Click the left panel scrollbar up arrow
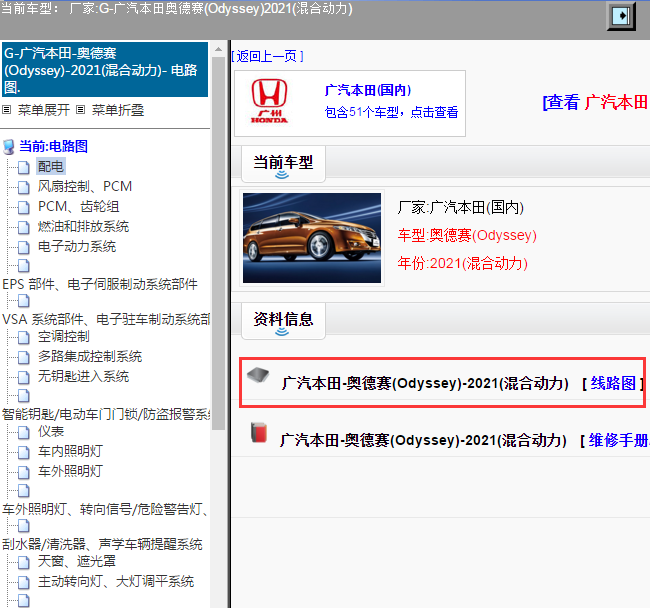650x608 pixels. tap(218, 50)
